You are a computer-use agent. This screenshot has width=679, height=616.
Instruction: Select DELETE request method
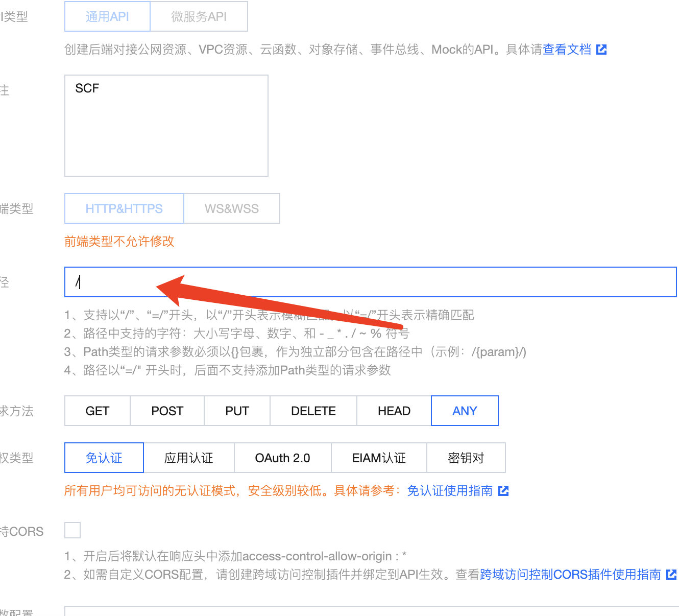[313, 411]
